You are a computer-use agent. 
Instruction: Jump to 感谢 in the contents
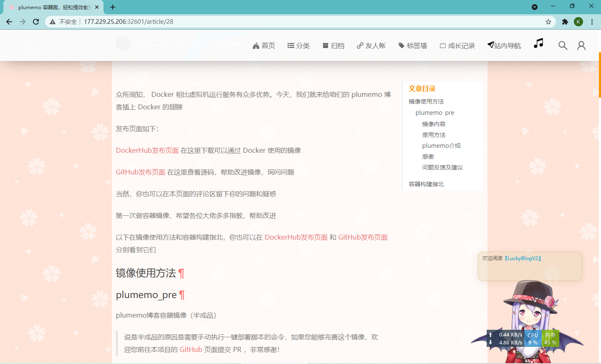coord(428,157)
